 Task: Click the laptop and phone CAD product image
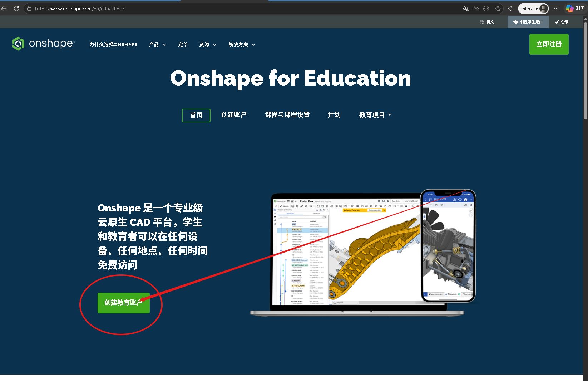[x=363, y=253]
